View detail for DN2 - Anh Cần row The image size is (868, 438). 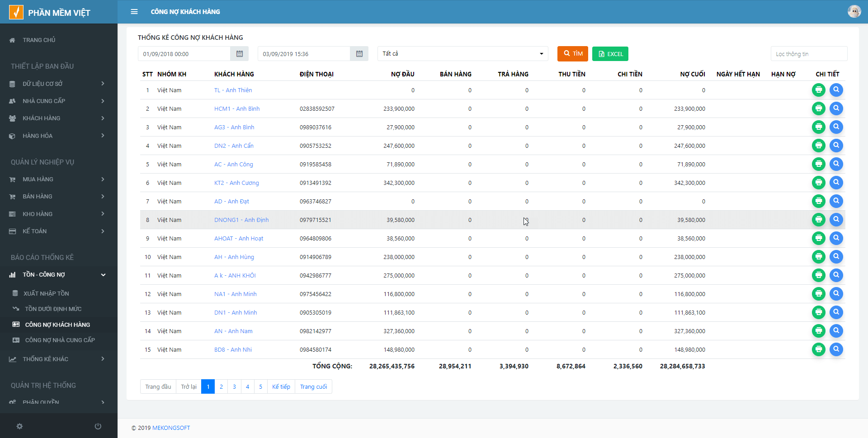(836, 146)
